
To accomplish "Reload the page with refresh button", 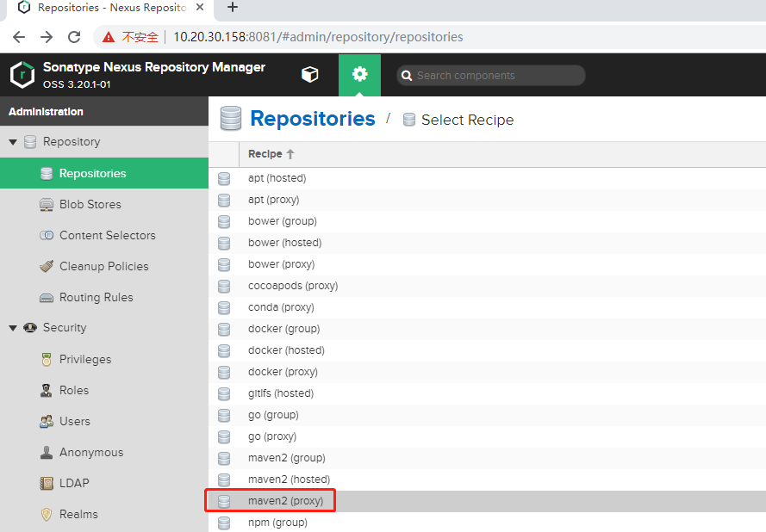I will (x=74, y=37).
